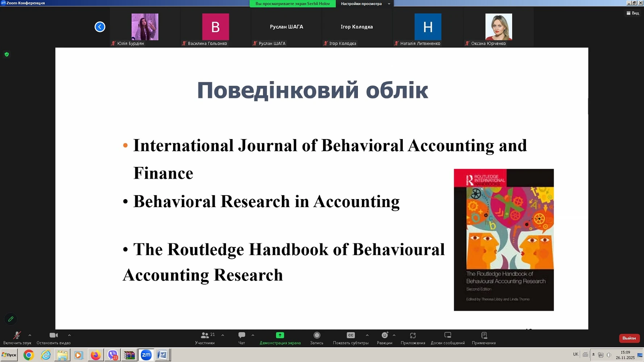
Task: Toggle camera with Остановить видео
Action: [x=54, y=336]
